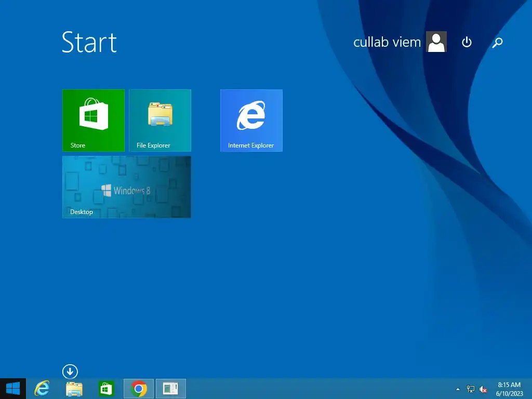
Task: Open File Explorer from the taskbar
Action: pos(74,389)
